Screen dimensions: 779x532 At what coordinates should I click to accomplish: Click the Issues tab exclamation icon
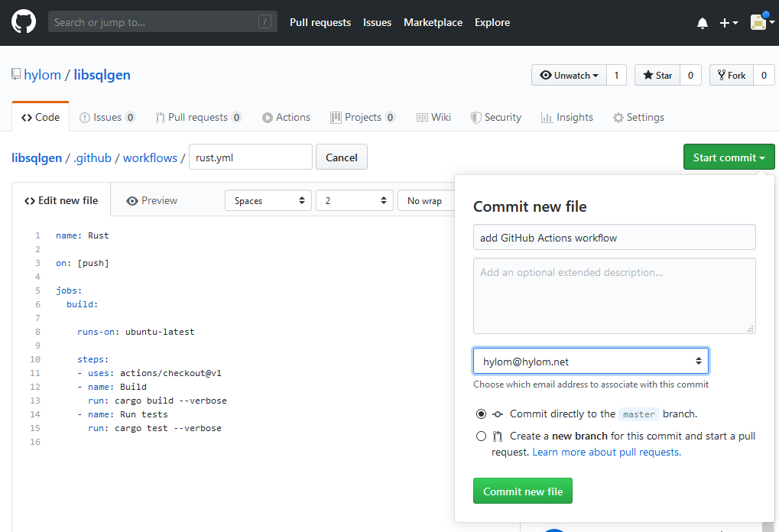pyautogui.click(x=85, y=118)
